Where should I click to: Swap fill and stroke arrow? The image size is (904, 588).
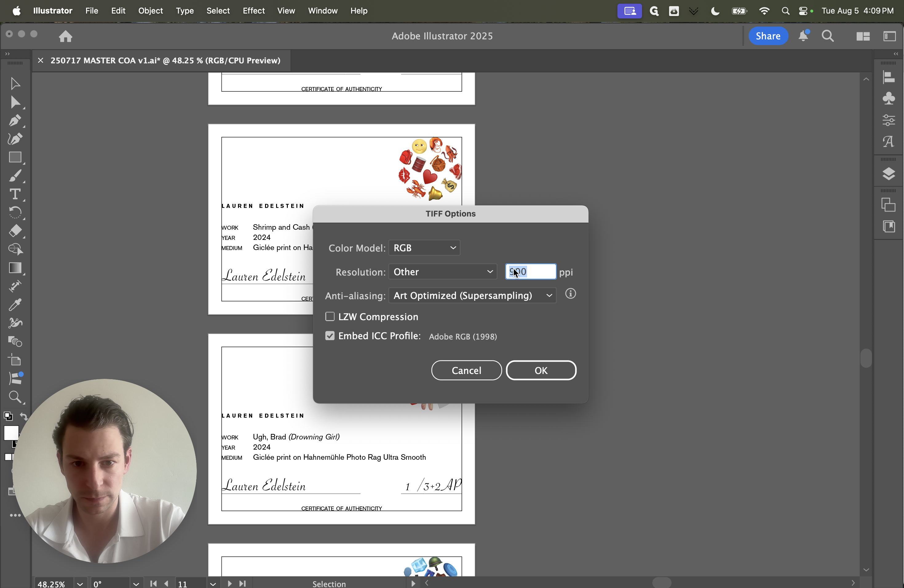click(x=24, y=416)
